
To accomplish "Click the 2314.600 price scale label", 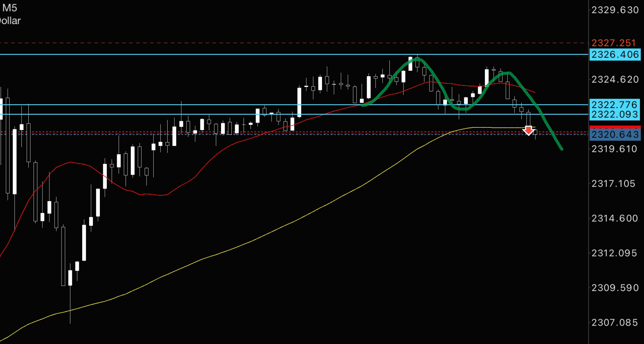I will (x=615, y=218).
